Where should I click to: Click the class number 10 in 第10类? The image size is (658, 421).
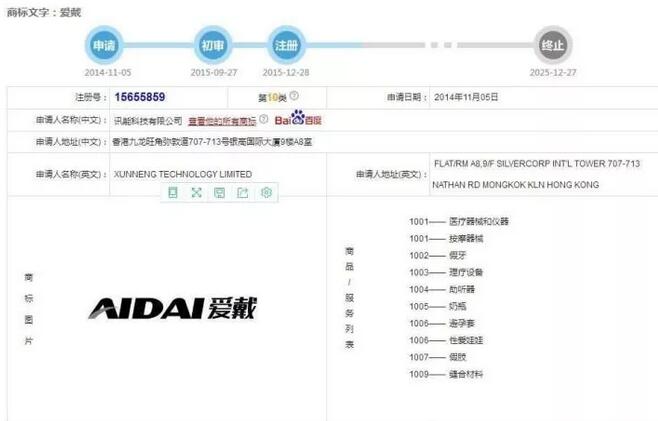[x=270, y=97]
